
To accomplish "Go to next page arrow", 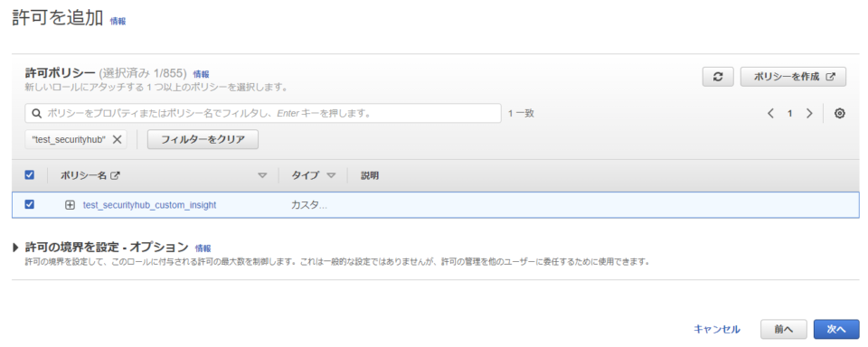I will pyautogui.click(x=809, y=114).
